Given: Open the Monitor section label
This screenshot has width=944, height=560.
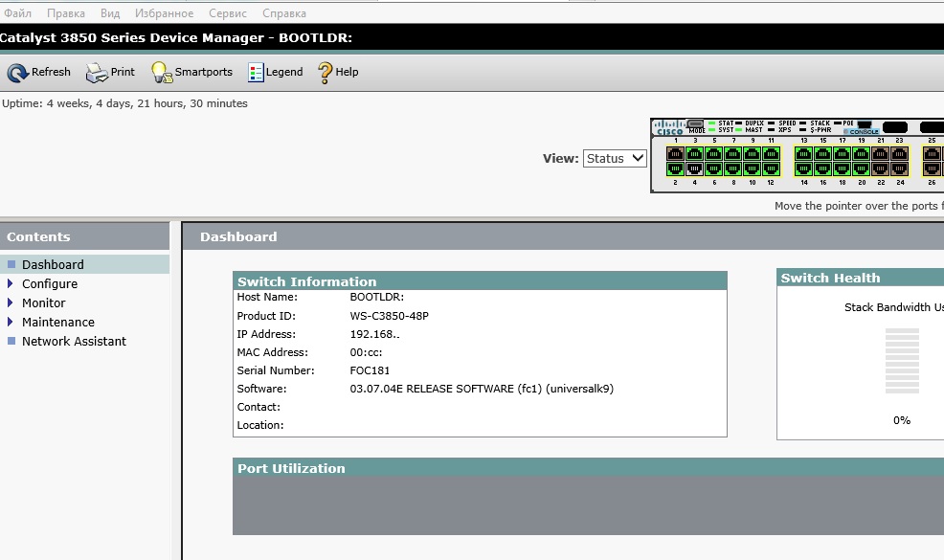Looking at the screenshot, I should (44, 302).
